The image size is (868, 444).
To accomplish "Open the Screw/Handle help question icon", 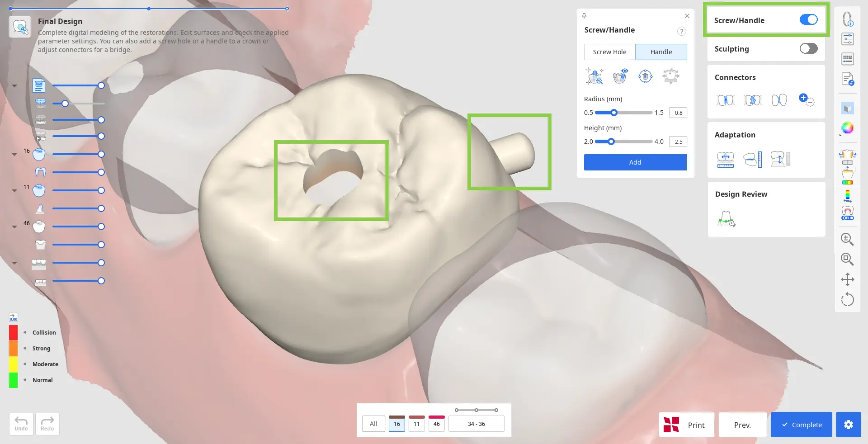I will pos(682,31).
